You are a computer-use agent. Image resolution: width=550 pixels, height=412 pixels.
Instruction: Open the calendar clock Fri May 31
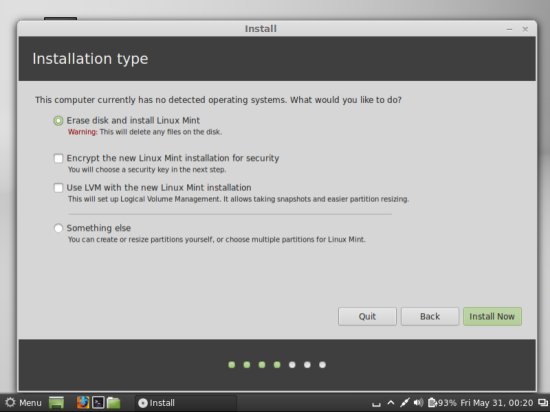pyautogui.click(x=497, y=403)
